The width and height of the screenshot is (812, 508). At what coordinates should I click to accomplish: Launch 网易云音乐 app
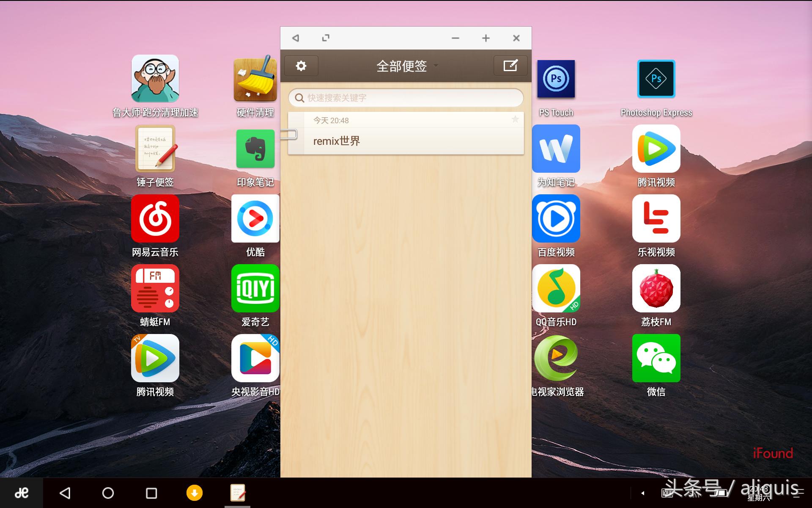click(155, 219)
